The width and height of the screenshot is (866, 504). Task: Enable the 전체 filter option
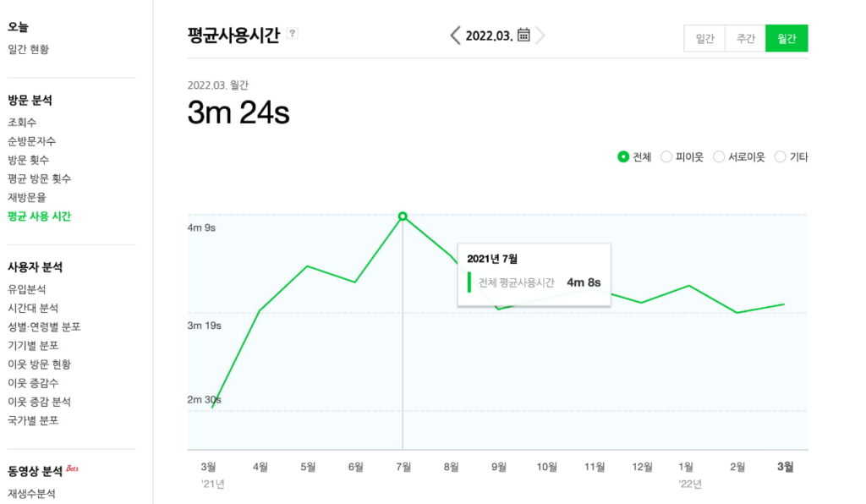[x=622, y=156]
